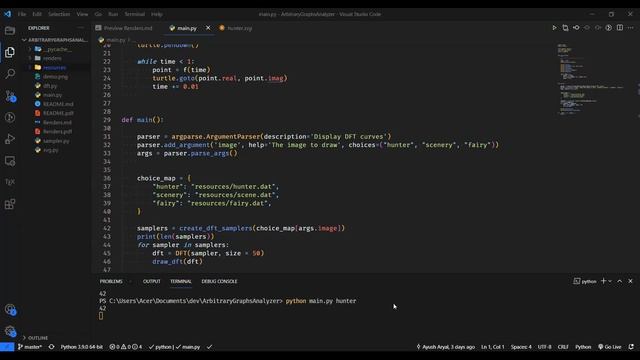Select the Terminal panel tab
The width and height of the screenshot is (640, 360).
181,281
